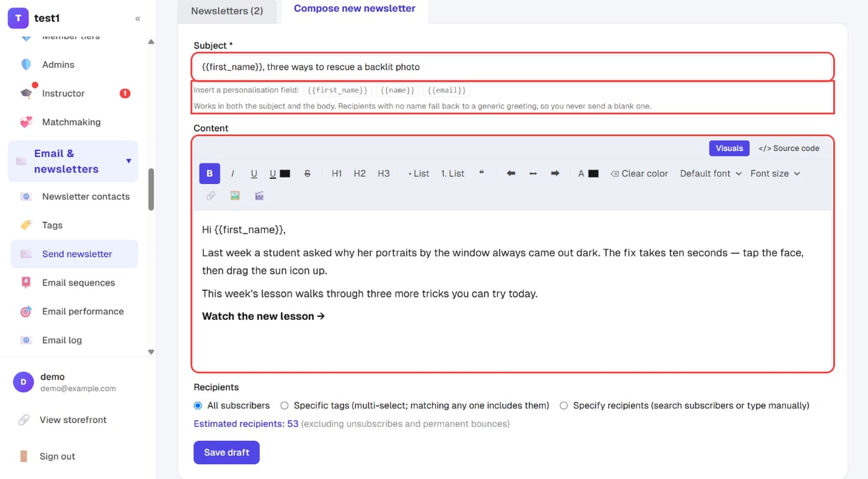Select Specific tags recipients option

[284, 405]
